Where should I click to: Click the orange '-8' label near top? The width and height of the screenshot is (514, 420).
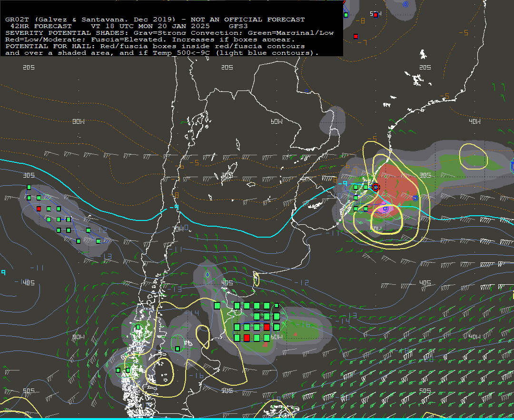pos(360,21)
